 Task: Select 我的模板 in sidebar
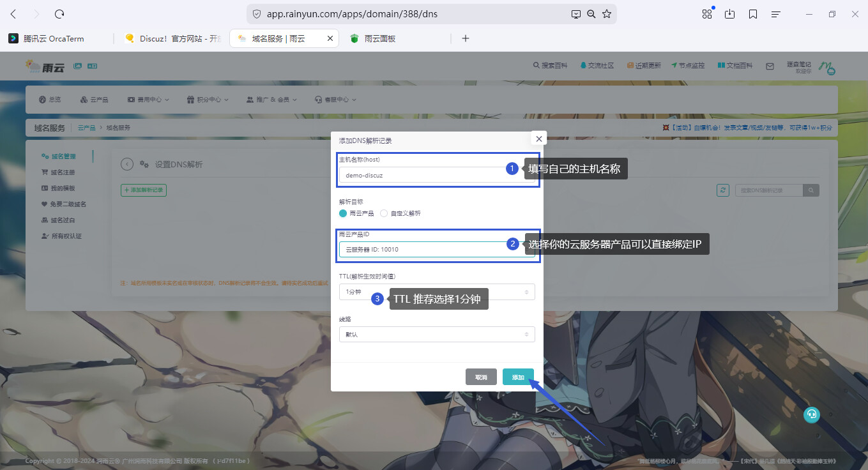(59, 188)
